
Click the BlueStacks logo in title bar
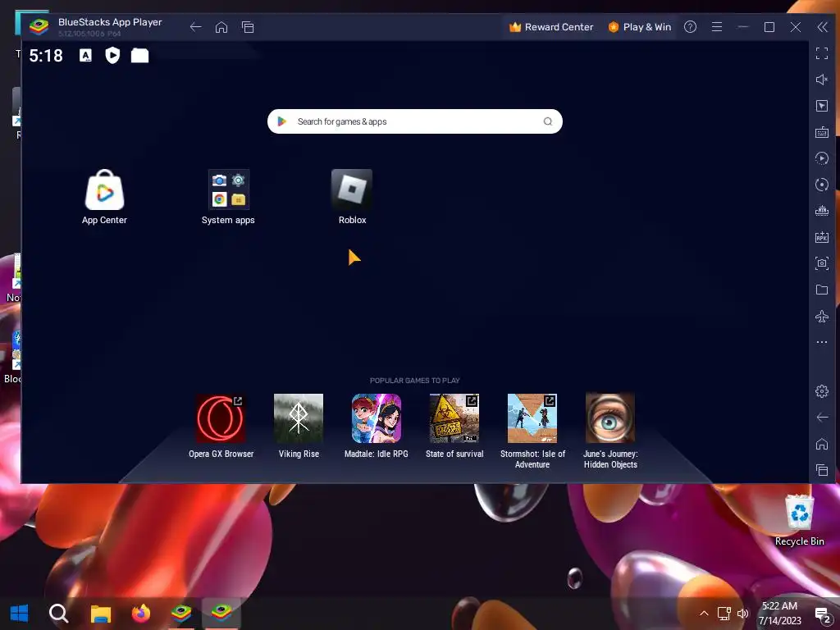coord(39,26)
